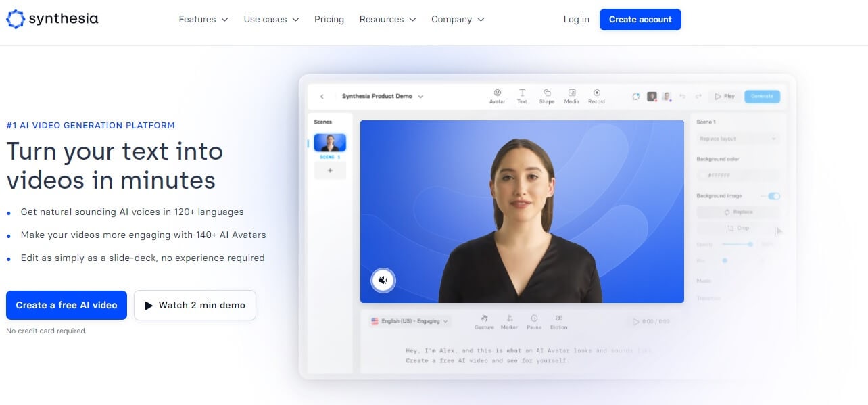Click the Create account button
The width and height of the screenshot is (868, 405).
click(640, 20)
